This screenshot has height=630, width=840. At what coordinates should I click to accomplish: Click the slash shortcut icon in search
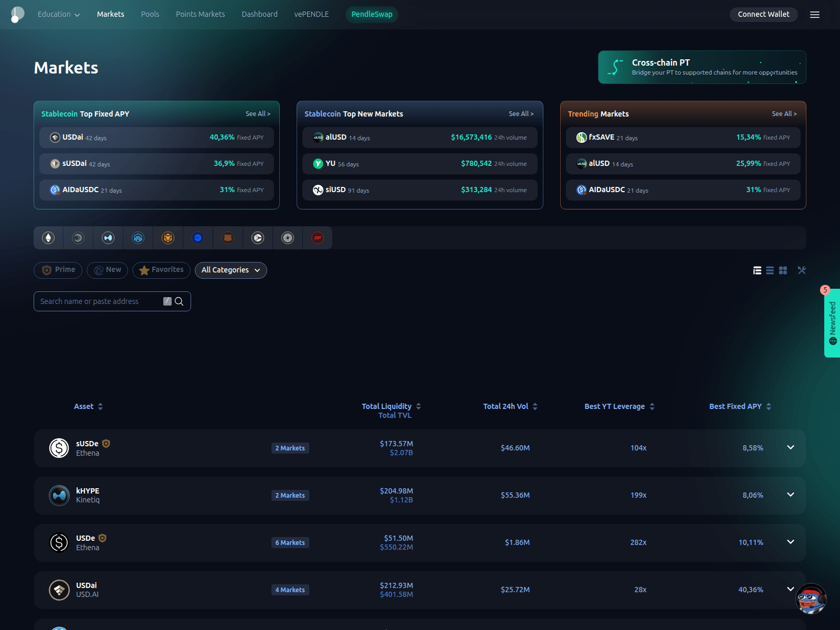tap(167, 301)
